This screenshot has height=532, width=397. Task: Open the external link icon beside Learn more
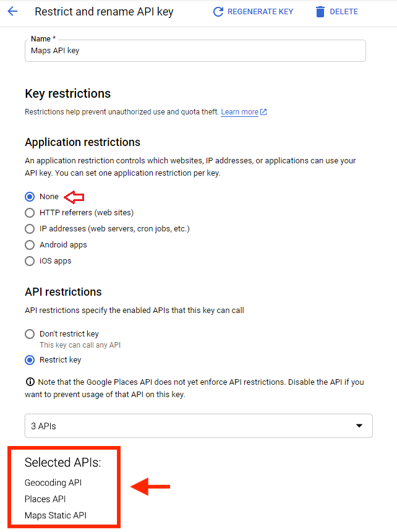point(263,112)
